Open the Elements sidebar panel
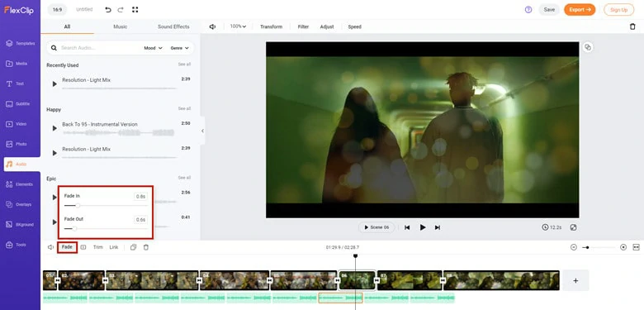 click(20, 184)
